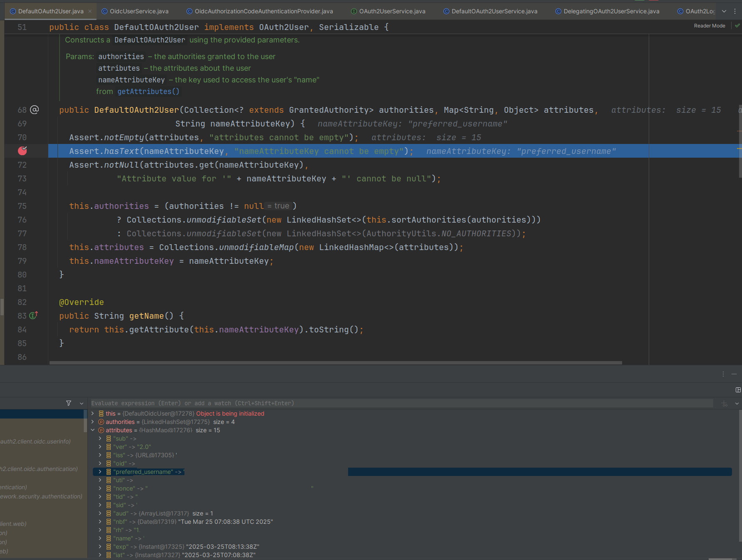The height and width of the screenshot is (560, 742).
Task: Expand the 'authorities' variable node
Action: point(92,422)
